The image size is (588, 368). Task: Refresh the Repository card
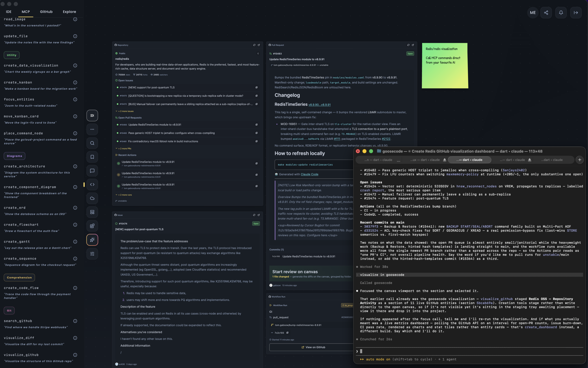[x=254, y=45]
